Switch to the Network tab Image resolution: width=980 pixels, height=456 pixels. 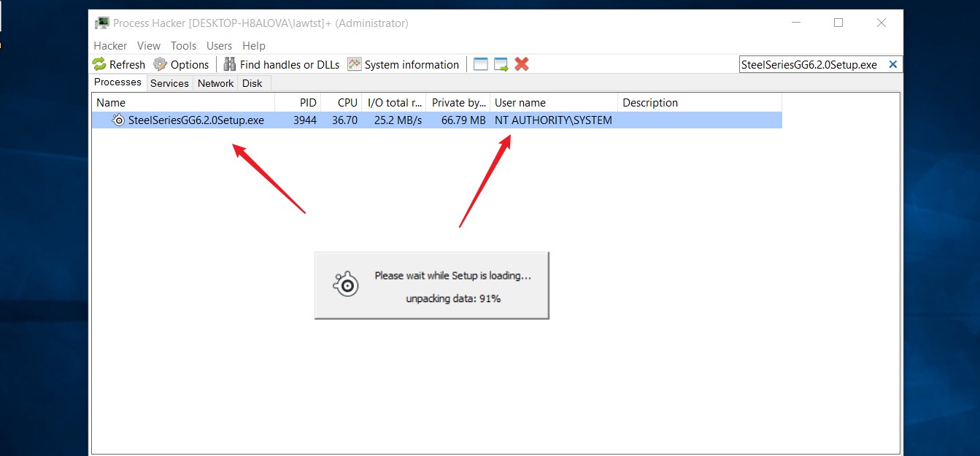tap(216, 83)
